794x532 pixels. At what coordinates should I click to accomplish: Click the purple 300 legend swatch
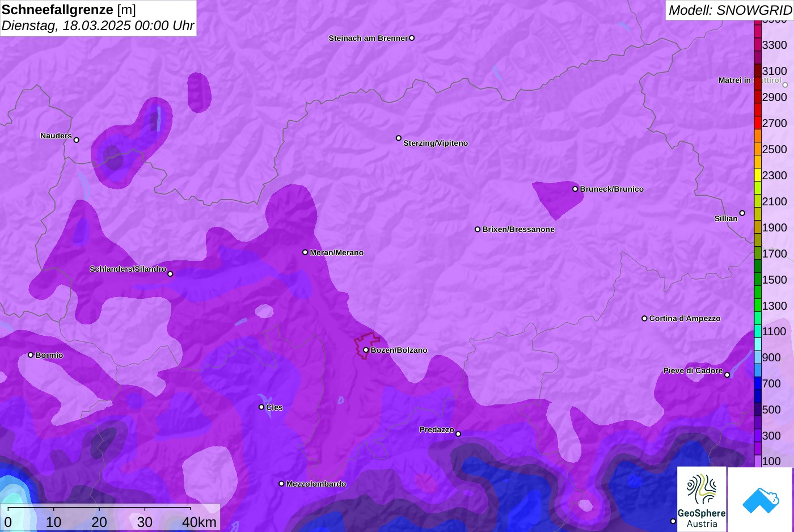click(758, 436)
